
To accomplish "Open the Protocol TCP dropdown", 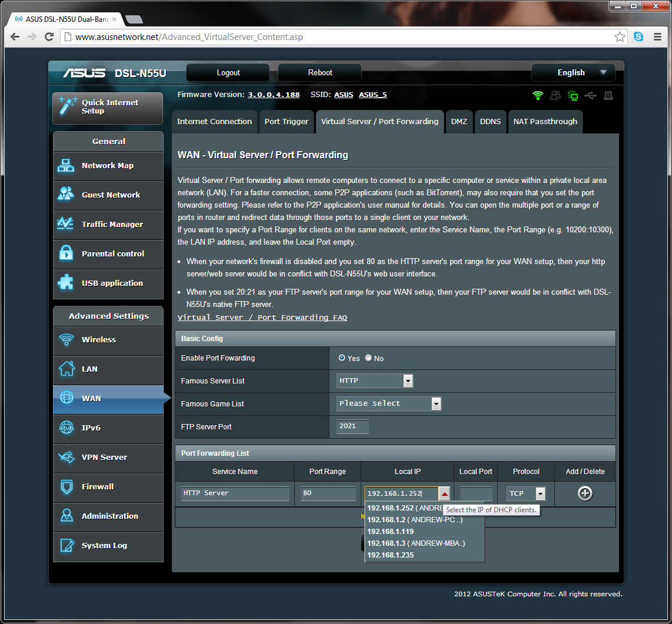I will [526, 494].
